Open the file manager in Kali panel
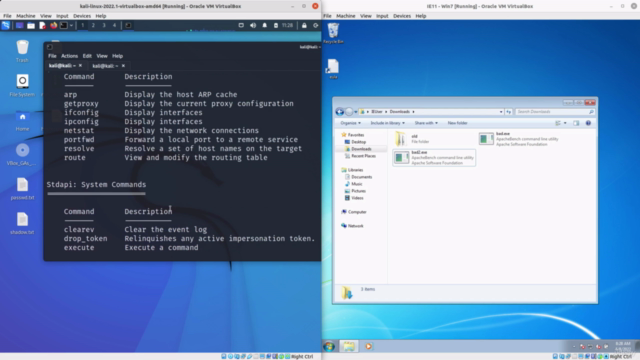Image resolution: width=640 pixels, height=360 pixels. [x=31, y=25]
